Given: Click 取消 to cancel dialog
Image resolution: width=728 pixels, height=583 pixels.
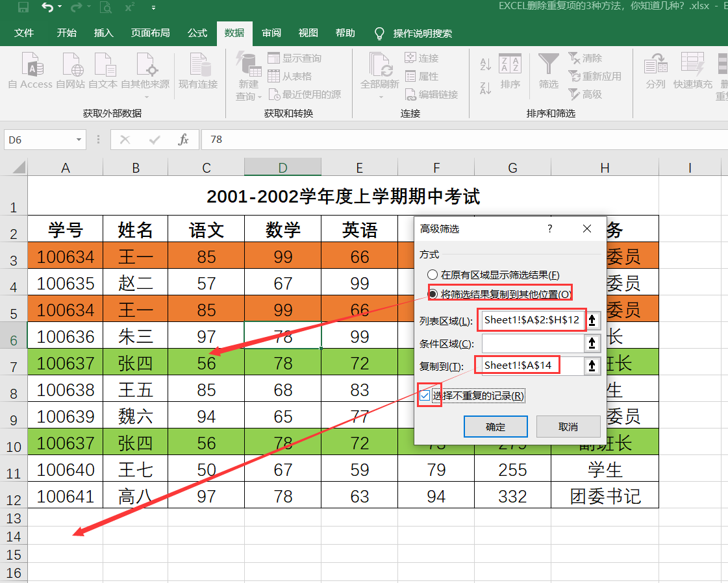Looking at the screenshot, I should pos(568,427).
